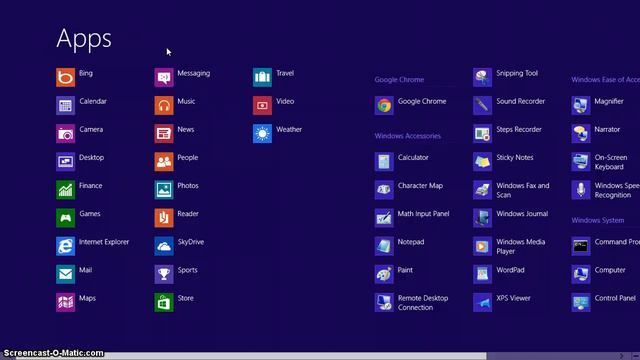This screenshot has width=640, height=360.
Task: Launch the Control Panel icon
Action: [x=581, y=302]
